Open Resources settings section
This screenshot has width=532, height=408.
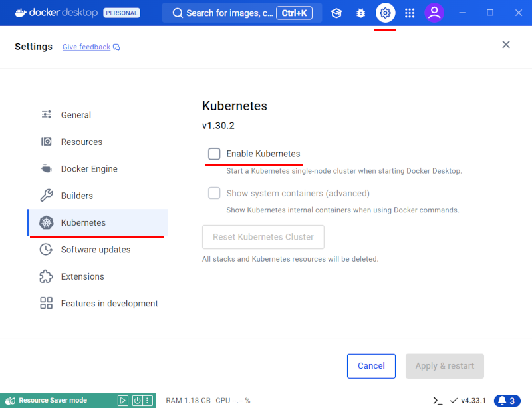click(x=98, y=142)
